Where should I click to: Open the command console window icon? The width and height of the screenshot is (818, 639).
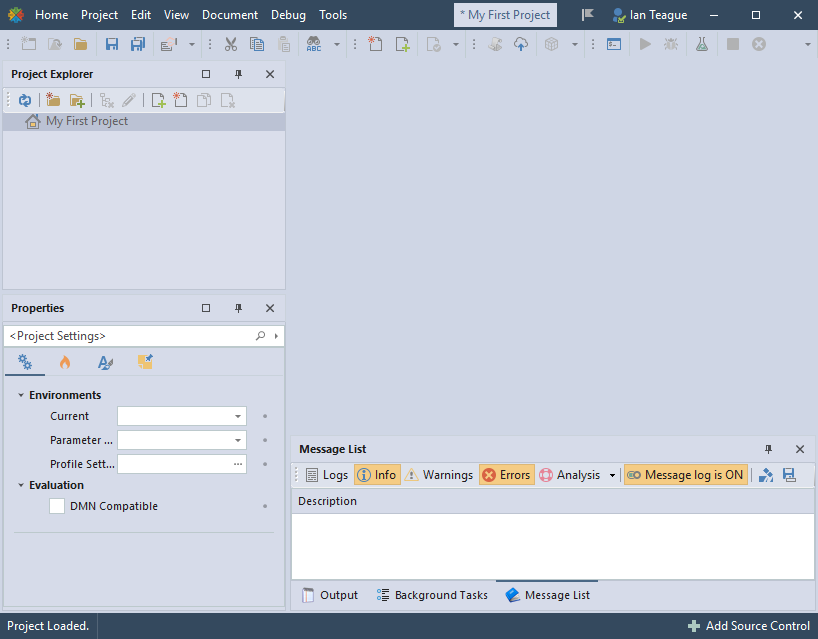point(614,44)
